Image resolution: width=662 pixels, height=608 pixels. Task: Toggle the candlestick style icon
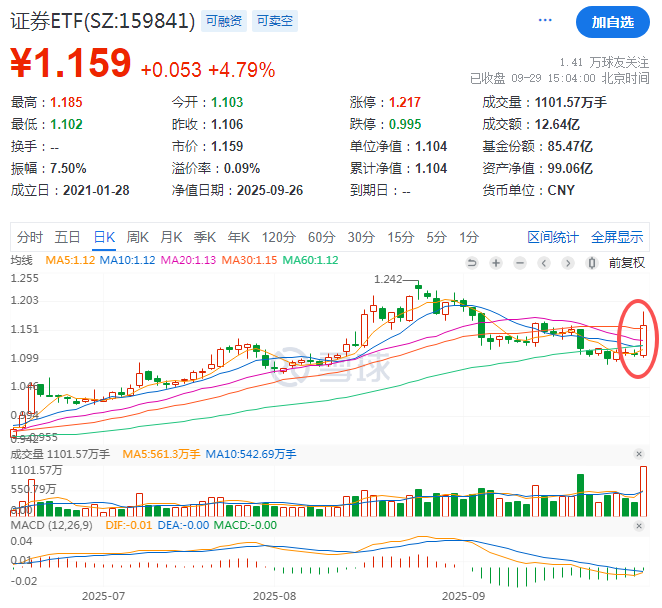tap(591, 263)
